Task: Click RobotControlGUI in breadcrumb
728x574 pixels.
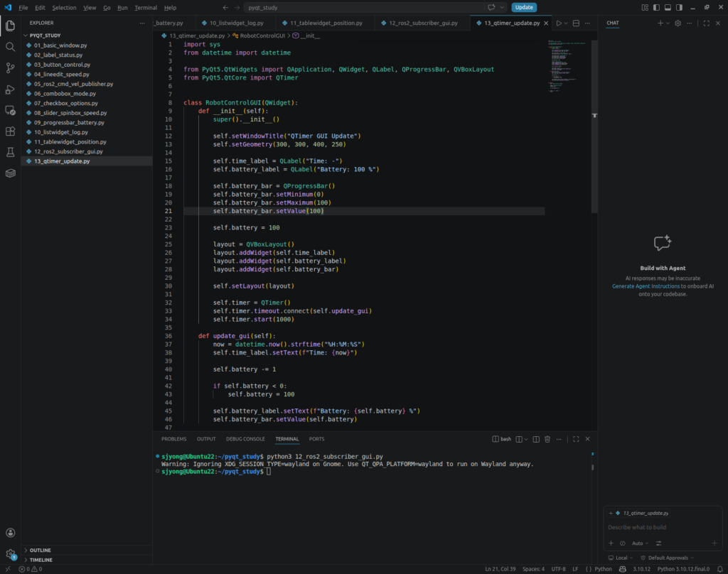Action: point(262,36)
